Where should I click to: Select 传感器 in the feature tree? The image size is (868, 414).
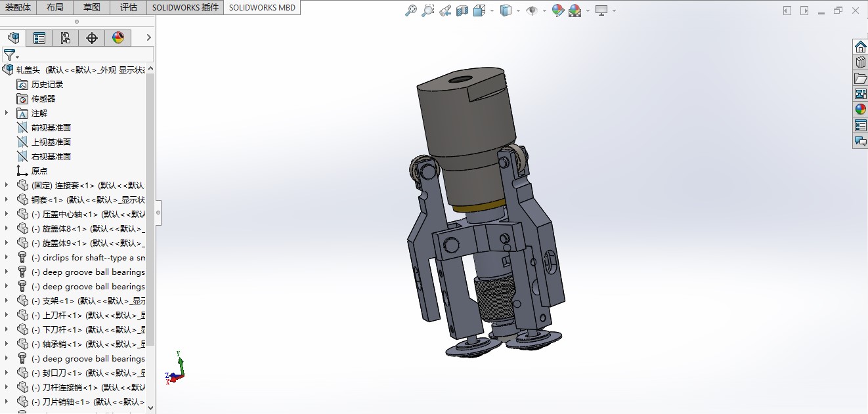43,98
